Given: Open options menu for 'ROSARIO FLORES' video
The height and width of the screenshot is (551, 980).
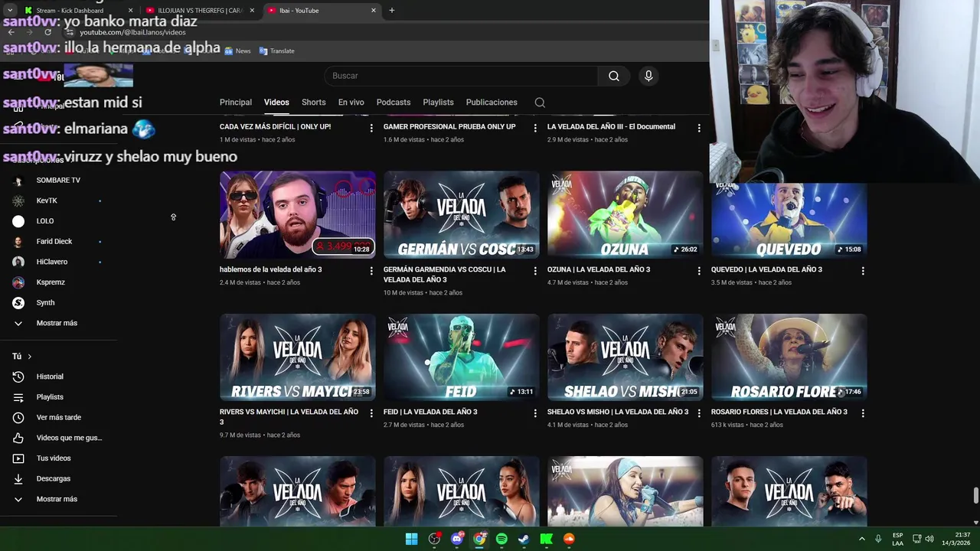Looking at the screenshot, I should point(863,413).
